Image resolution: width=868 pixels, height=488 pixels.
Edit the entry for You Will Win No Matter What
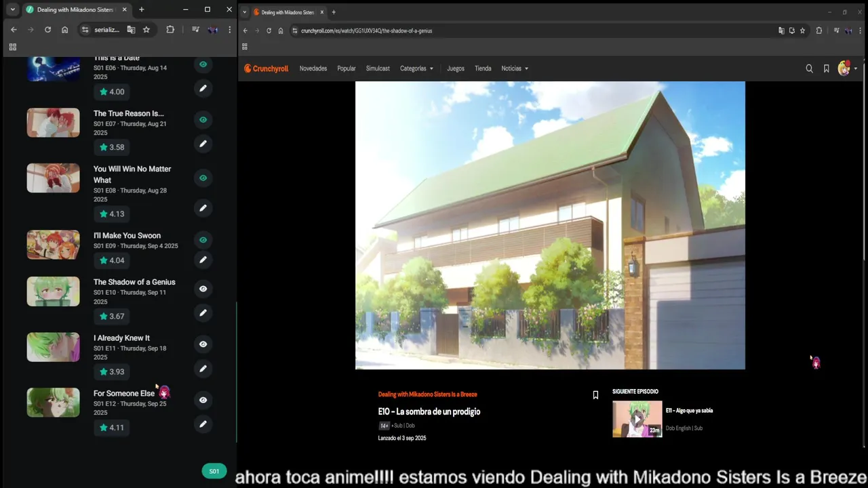203,208
